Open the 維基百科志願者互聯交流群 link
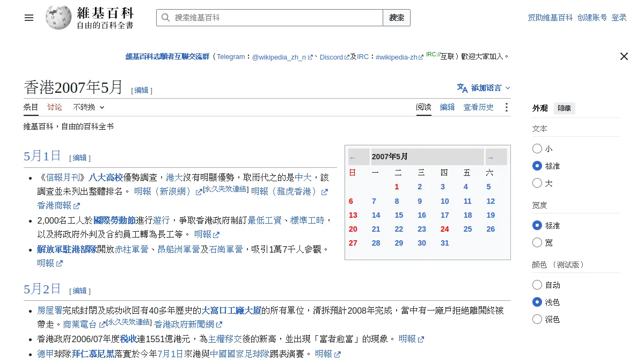 point(167,57)
